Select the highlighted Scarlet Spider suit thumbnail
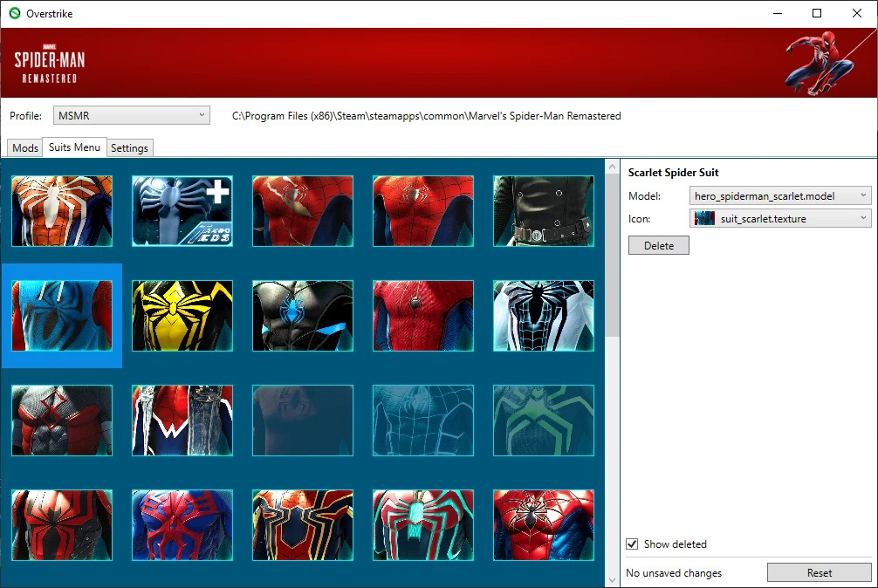878x588 pixels. pyautogui.click(x=62, y=316)
